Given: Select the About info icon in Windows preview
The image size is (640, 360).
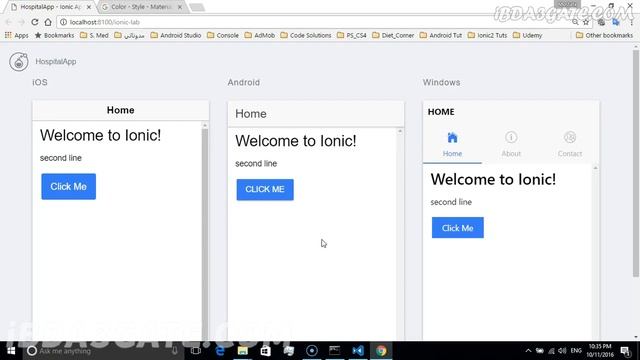Looking at the screenshot, I should tap(511, 138).
